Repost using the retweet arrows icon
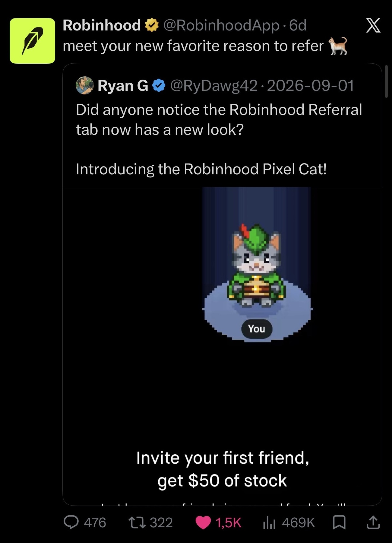392x543 pixels. 137,522
